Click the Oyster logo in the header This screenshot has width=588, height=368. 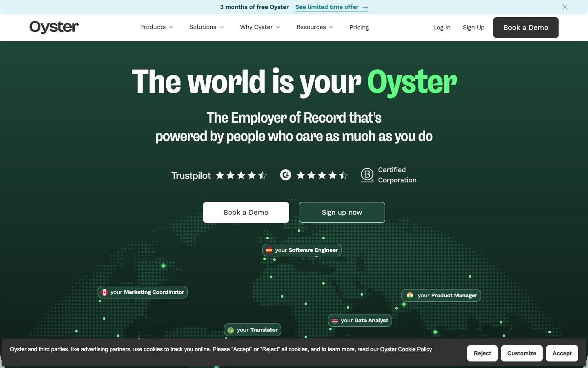click(x=54, y=27)
